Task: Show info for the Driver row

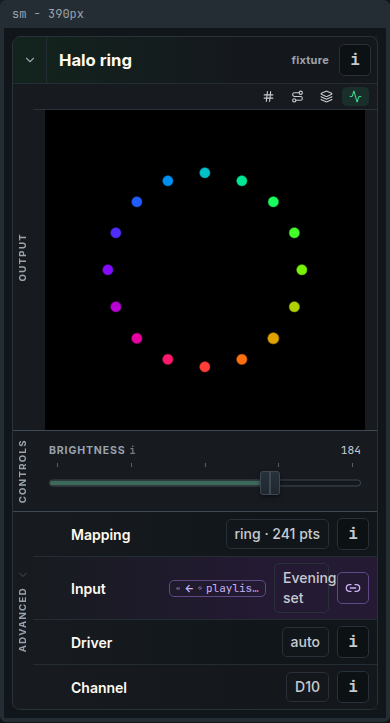Action: click(353, 642)
